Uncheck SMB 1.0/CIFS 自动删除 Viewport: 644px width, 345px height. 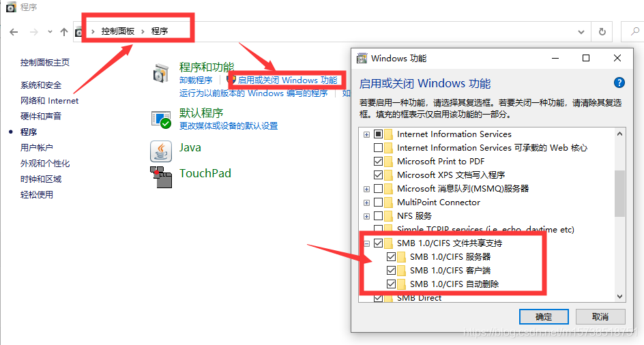[x=391, y=284]
